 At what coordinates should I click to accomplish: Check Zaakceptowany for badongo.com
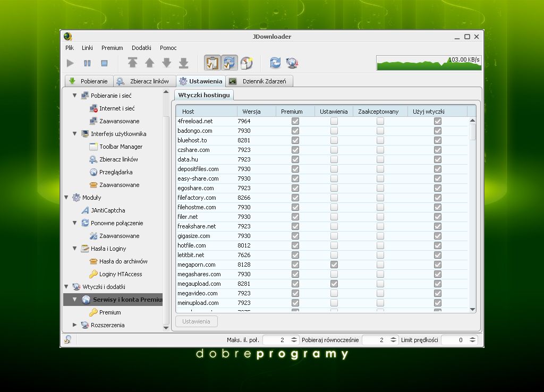[380, 131]
